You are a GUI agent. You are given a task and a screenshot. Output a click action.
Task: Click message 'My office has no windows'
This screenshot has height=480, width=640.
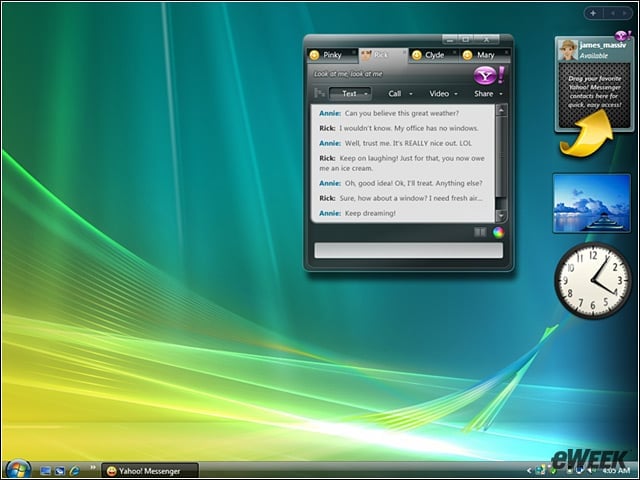pyautogui.click(x=436, y=128)
